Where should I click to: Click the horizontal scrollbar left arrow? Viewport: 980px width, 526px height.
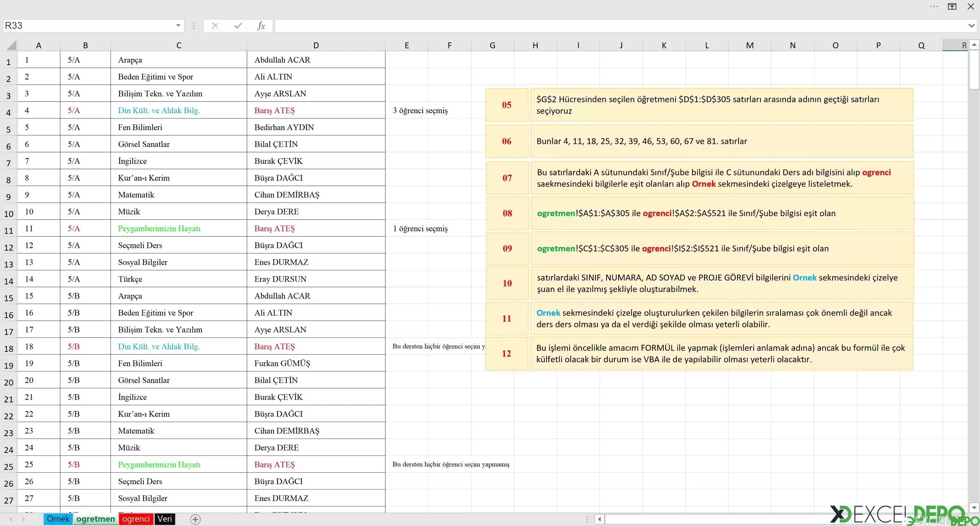(599, 519)
